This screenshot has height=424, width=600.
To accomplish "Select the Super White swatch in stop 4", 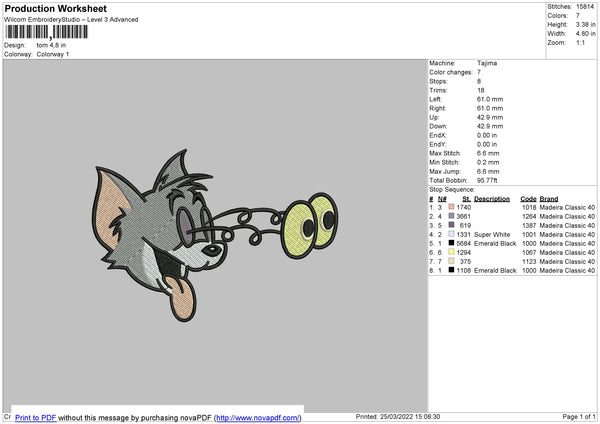I will tap(451, 234).
